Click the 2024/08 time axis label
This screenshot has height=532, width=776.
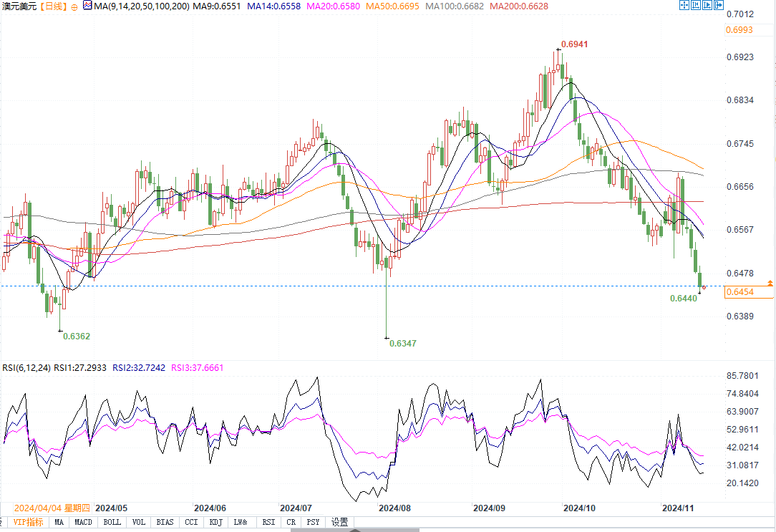(x=395, y=508)
